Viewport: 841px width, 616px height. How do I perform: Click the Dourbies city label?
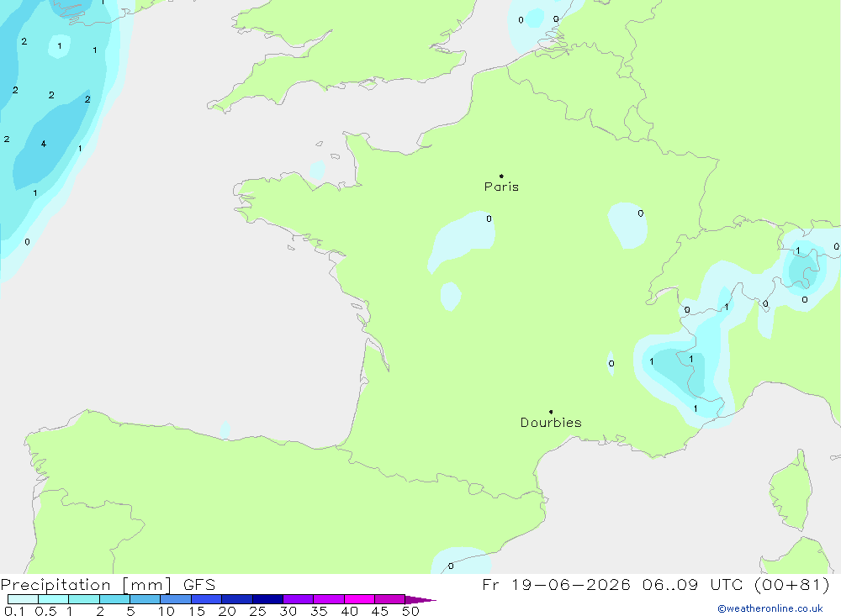point(551,423)
